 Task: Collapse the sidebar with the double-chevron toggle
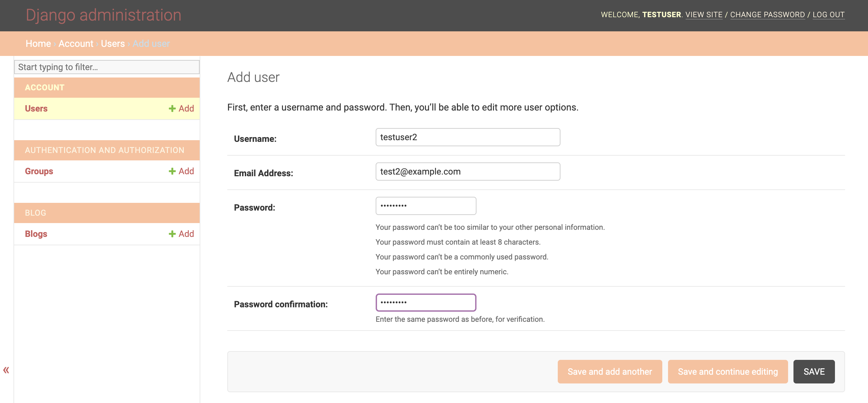coord(6,370)
